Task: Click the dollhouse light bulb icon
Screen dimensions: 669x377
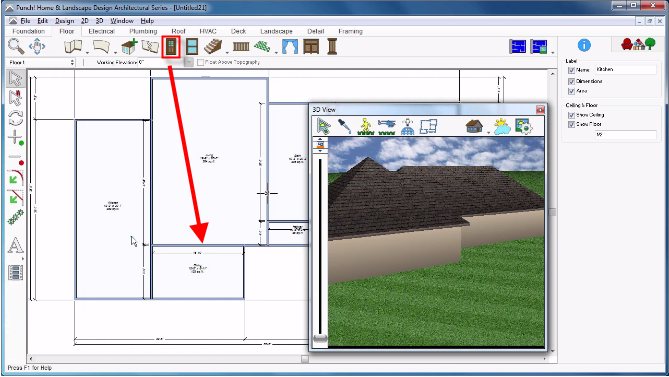Action: coord(408,126)
